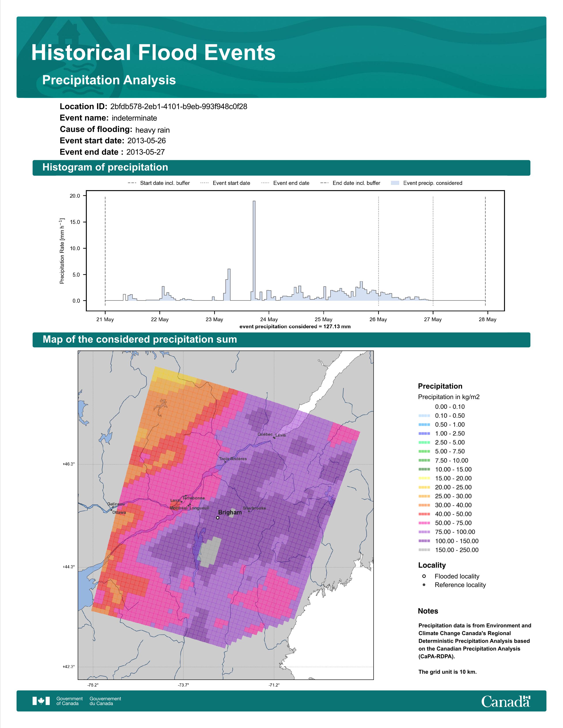Click the cause of flooding value heavy rain
Viewport: 563px width, 728px height.
coord(152,130)
